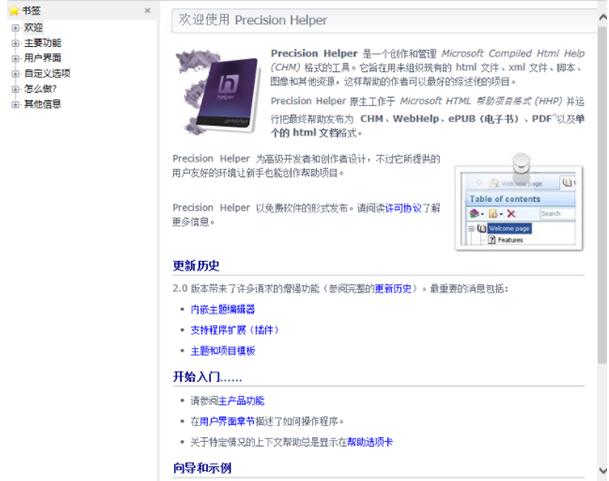The image size is (609, 481).
Task: Follow the 内嵌主题编辑器 link
Action: click(x=222, y=309)
